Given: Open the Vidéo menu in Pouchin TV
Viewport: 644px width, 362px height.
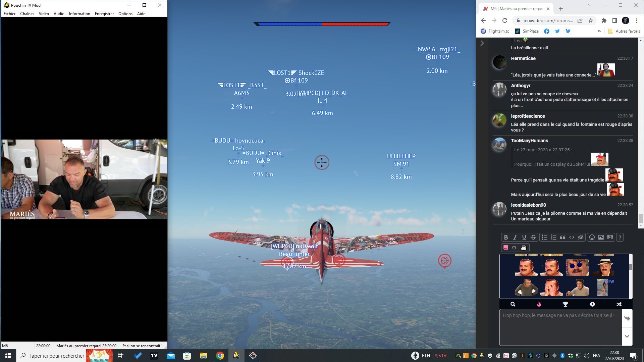Looking at the screenshot, I should pyautogui.click(x=44, y=14).
